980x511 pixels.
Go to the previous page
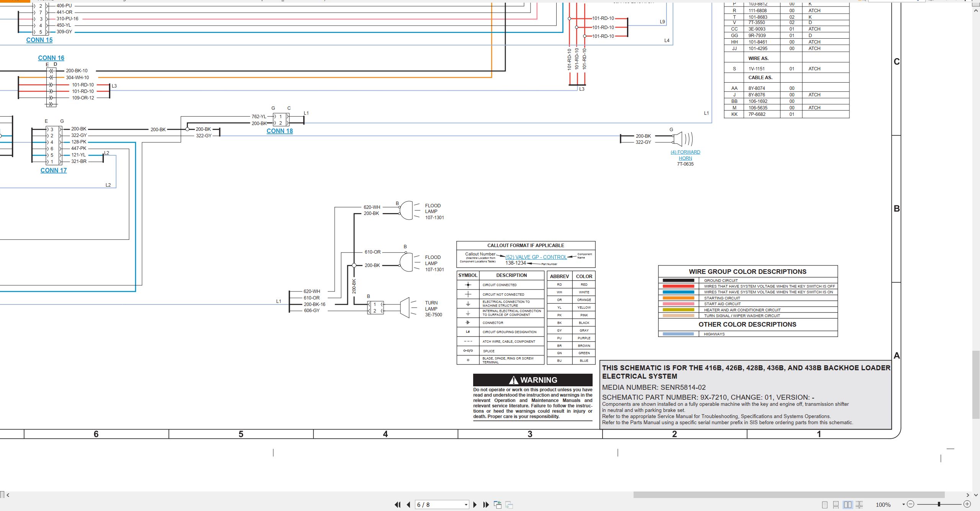pyautogui.click(x=408, y=504)
